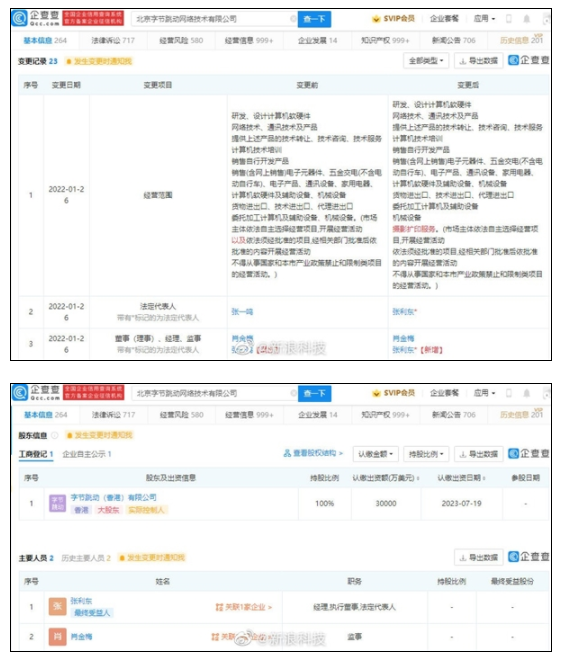Open 肖金梅 name in 主要人员 table
This screenshot has height=661, width=561.
[81, 637]
